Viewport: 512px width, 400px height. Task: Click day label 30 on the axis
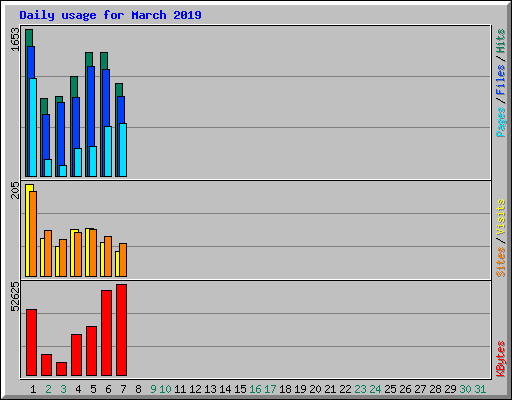(x=465, y=389)
